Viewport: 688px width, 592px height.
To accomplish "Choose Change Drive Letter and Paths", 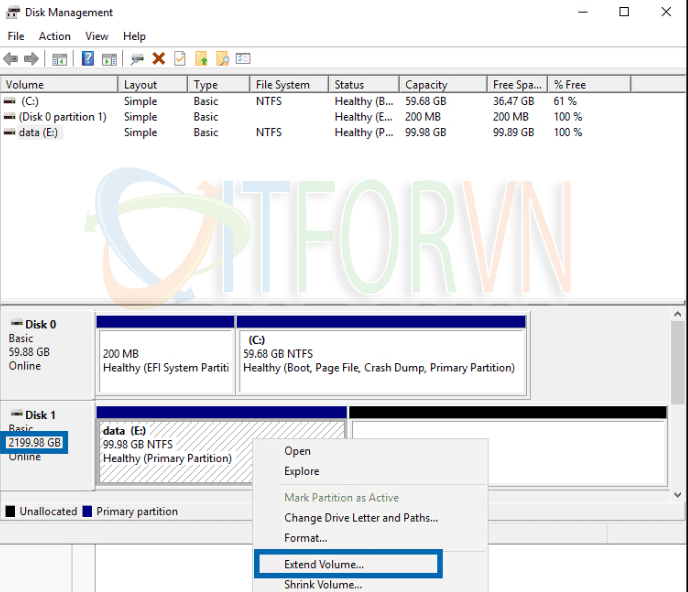I will click(360, 518).
